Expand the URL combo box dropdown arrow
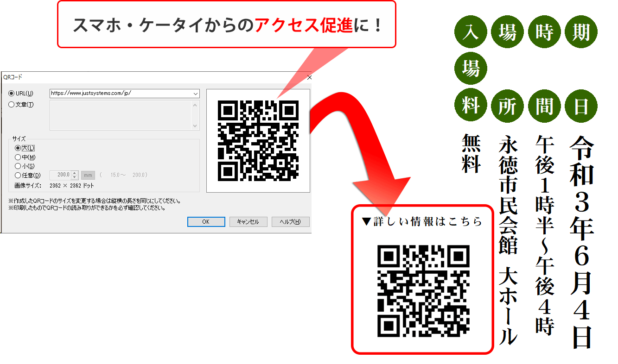This screenshot has width=618, height=364. [x=195, y=94]
